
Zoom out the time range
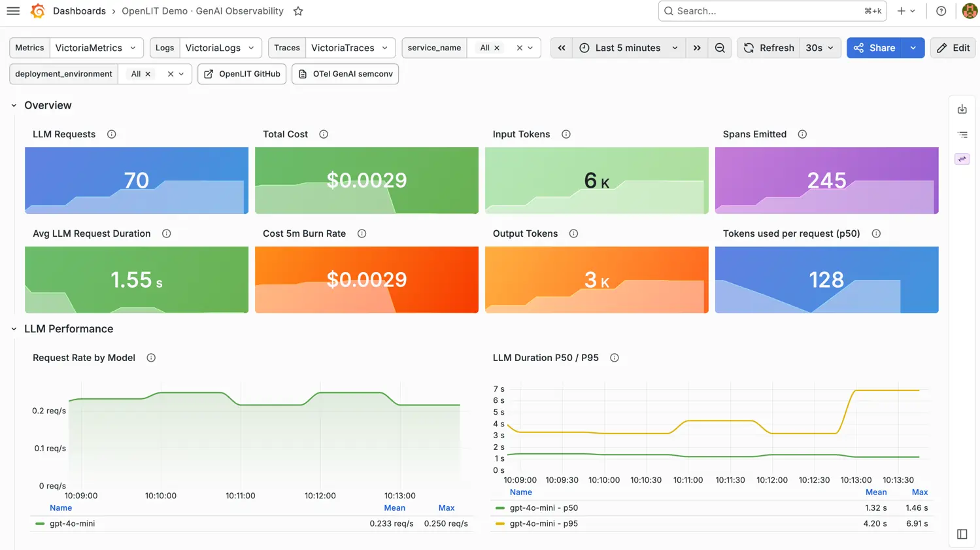(720, 48)
